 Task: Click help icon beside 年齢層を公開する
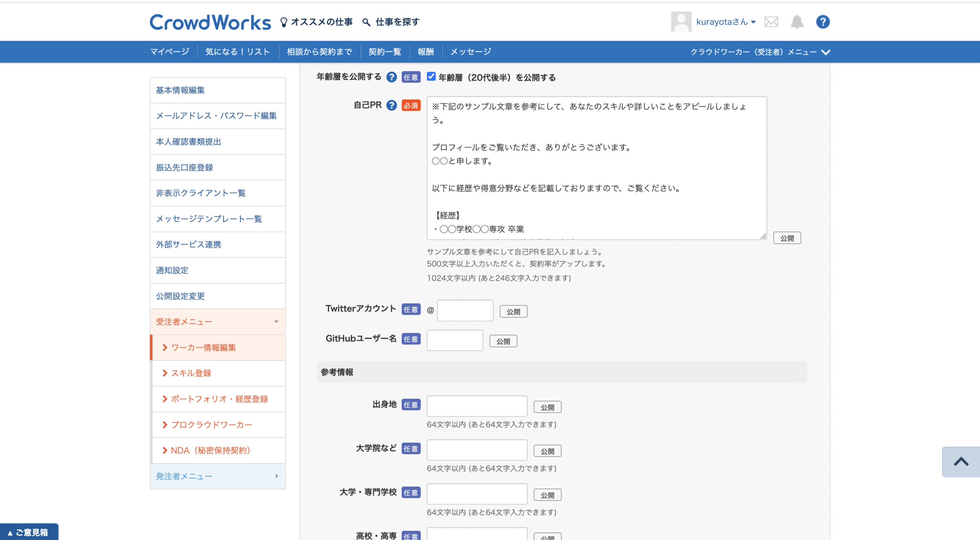point(391,77)
